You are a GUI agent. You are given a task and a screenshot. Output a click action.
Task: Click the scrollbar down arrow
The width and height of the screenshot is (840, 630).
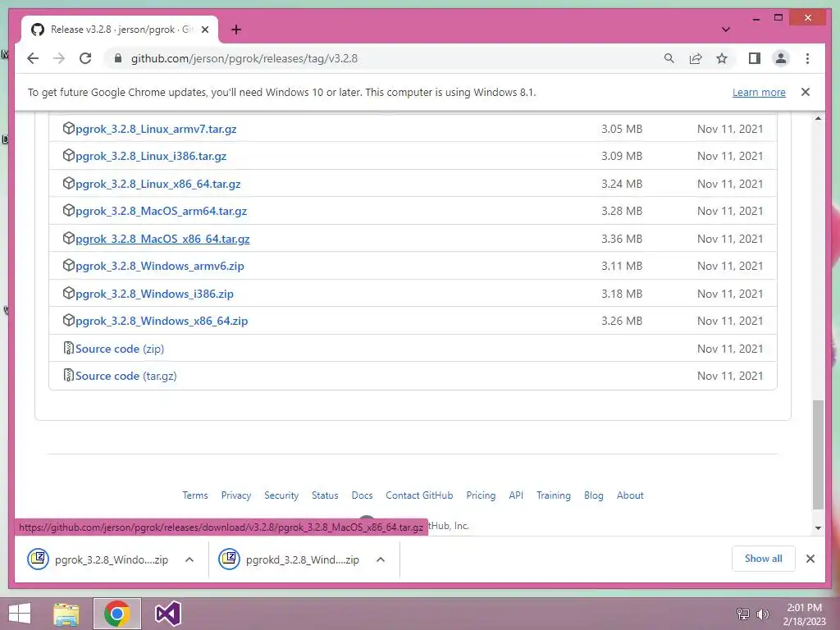point(818,528)
